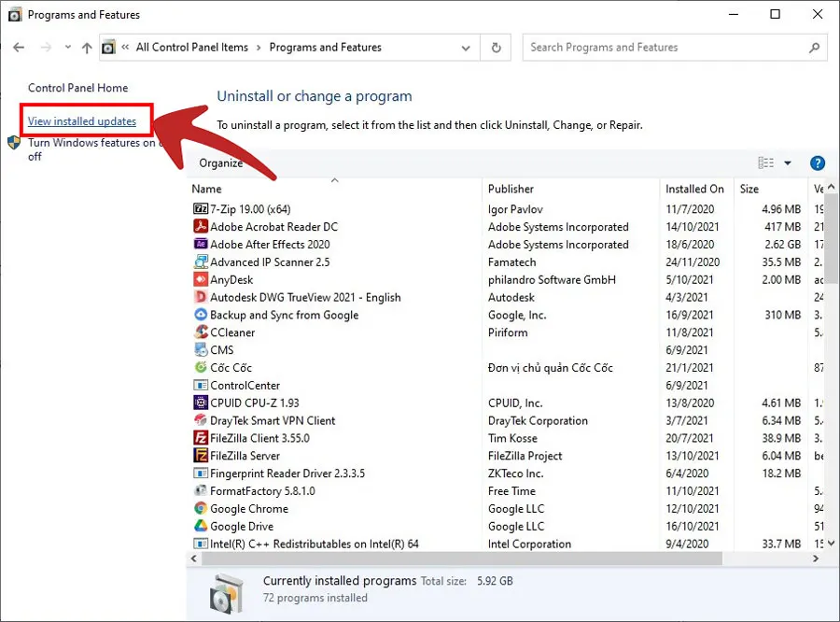Screen dimensions: 840x622
Task: Click the Fingerprint Reader Driver icon
Action: (201, 474)
